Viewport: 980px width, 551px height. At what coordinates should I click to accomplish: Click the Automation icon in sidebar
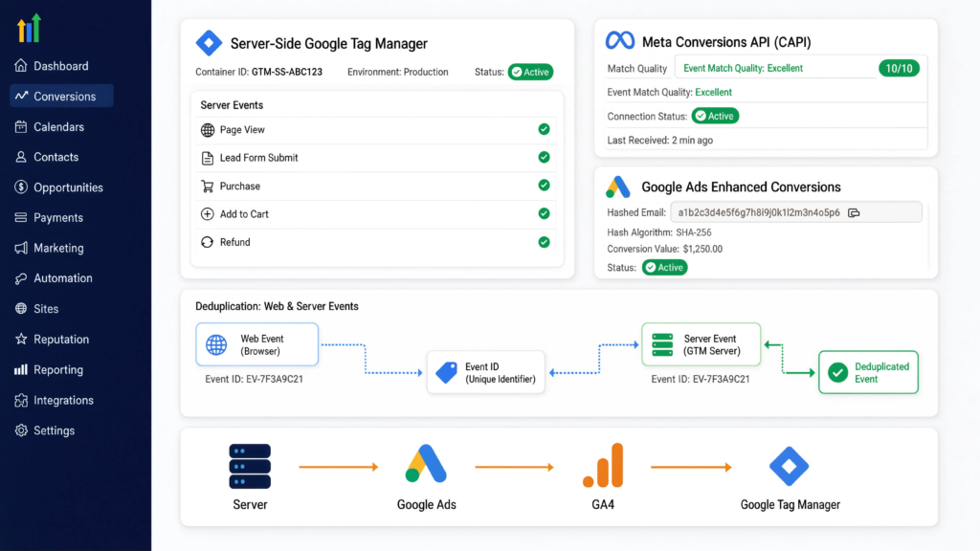21,278
